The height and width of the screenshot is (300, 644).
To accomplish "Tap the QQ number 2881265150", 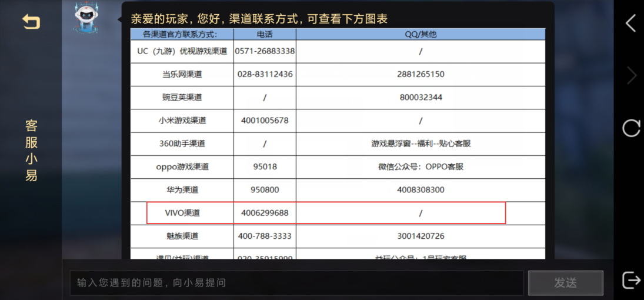I will pyautogui.click(x=421, y=75).
